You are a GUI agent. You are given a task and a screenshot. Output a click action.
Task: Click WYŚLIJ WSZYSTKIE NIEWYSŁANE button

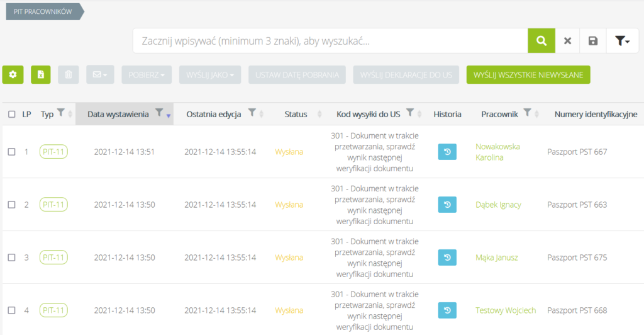[x=528, y=75]
